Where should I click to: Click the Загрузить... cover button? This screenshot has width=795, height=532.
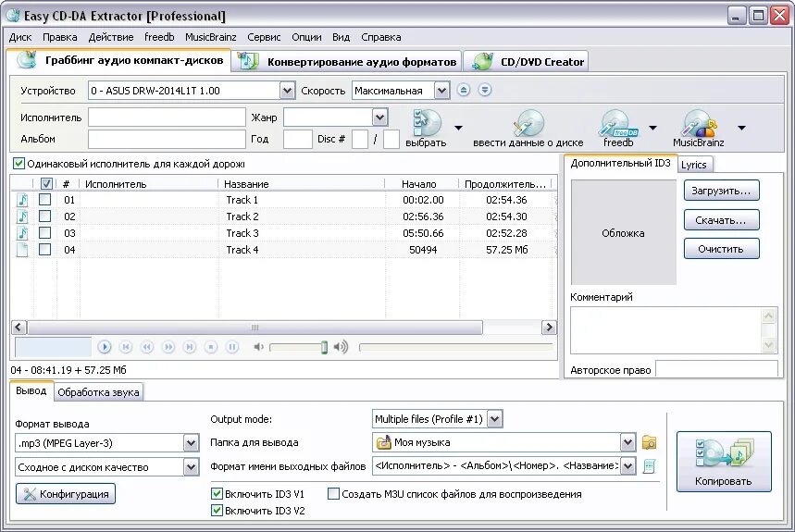[722, 191]
